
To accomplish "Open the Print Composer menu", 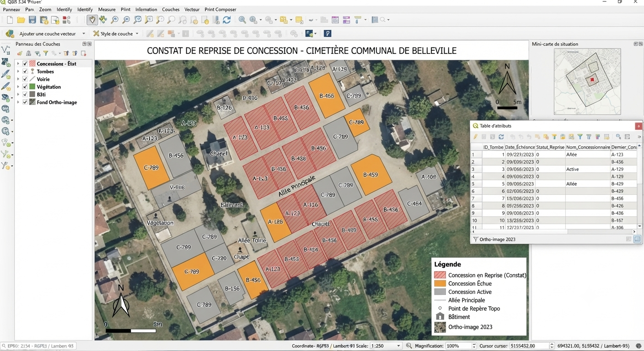I will point(220,9).
